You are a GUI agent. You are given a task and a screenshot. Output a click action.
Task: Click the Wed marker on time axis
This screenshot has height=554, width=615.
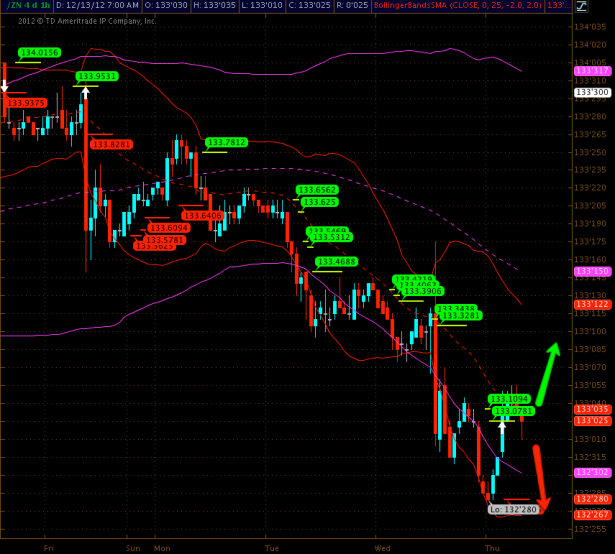(x=382, y=548)
